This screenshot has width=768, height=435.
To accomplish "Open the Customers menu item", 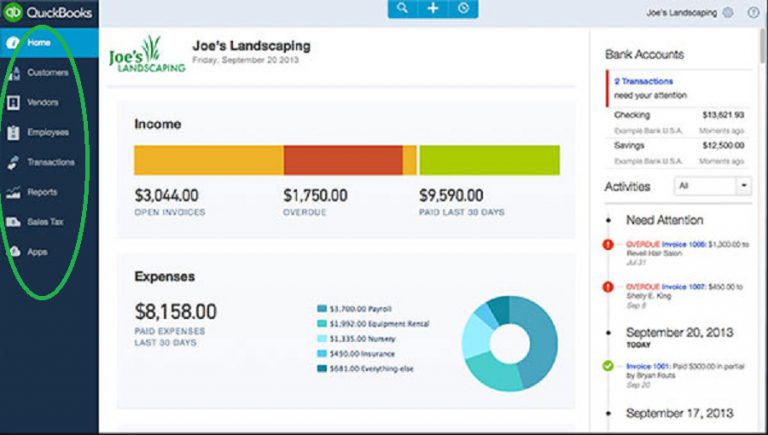I will (49, 72).
